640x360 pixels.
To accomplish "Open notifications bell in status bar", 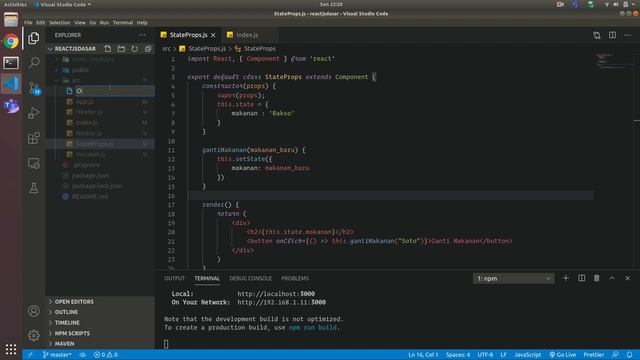I will pos(629,354).
